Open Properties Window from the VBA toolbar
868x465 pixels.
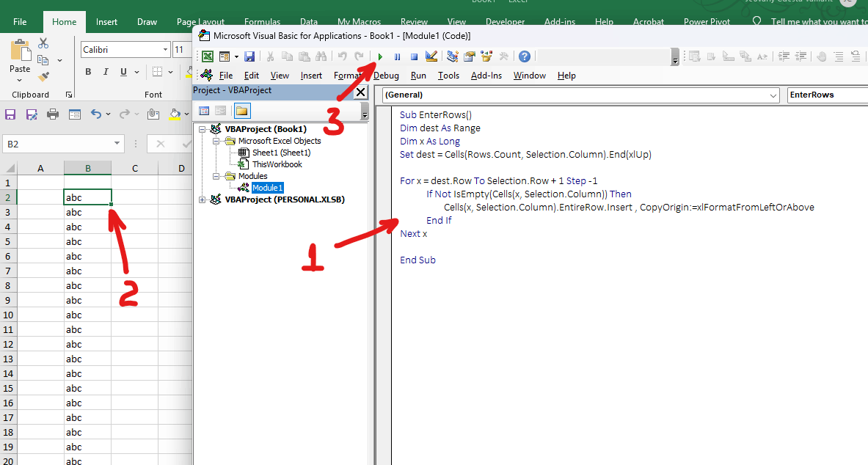click(x=470, y=56)
